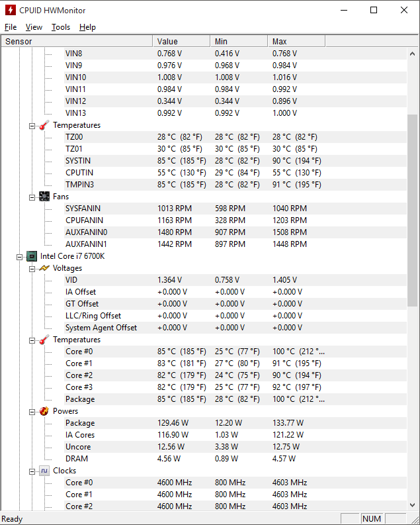Collapse the Clocks tree section
Viewport: 420px width, 525px height.
pos(32,471)
